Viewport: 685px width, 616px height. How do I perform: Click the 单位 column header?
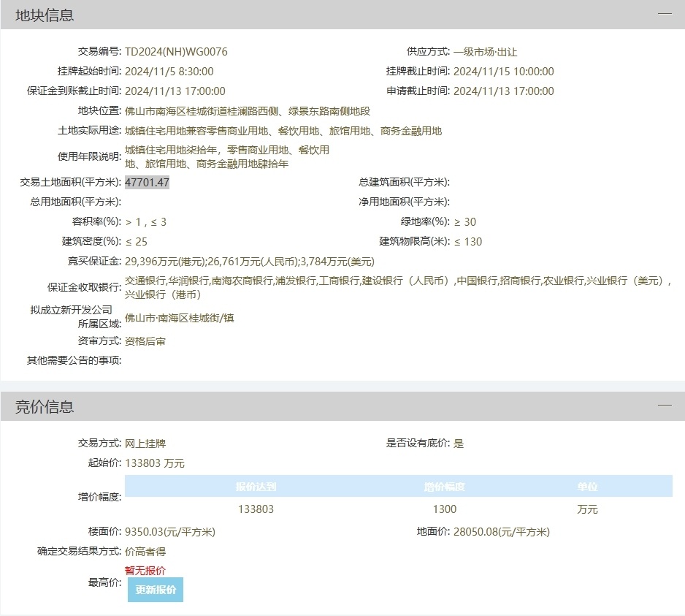[x=588, y=486]
